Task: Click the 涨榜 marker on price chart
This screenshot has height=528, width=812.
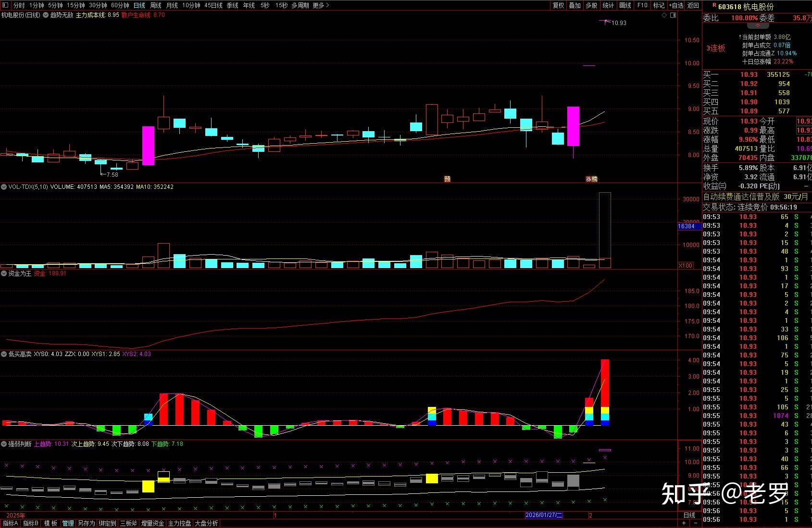Action: 591,179
